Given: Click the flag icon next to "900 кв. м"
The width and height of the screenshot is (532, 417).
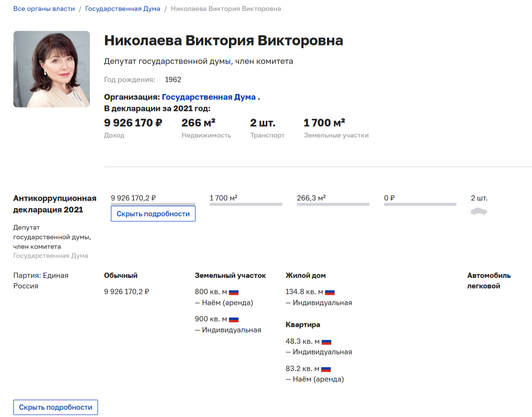Looking at the screenshot, I should coord(234,320).
